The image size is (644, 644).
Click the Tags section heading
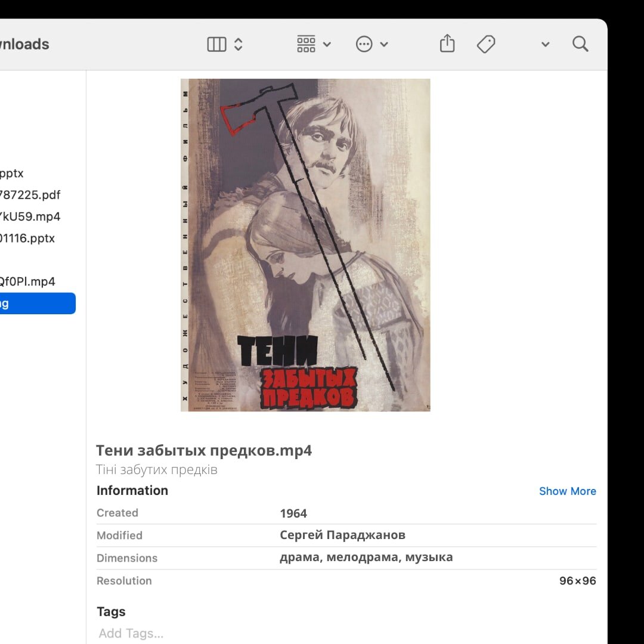[x=111, y=612]
